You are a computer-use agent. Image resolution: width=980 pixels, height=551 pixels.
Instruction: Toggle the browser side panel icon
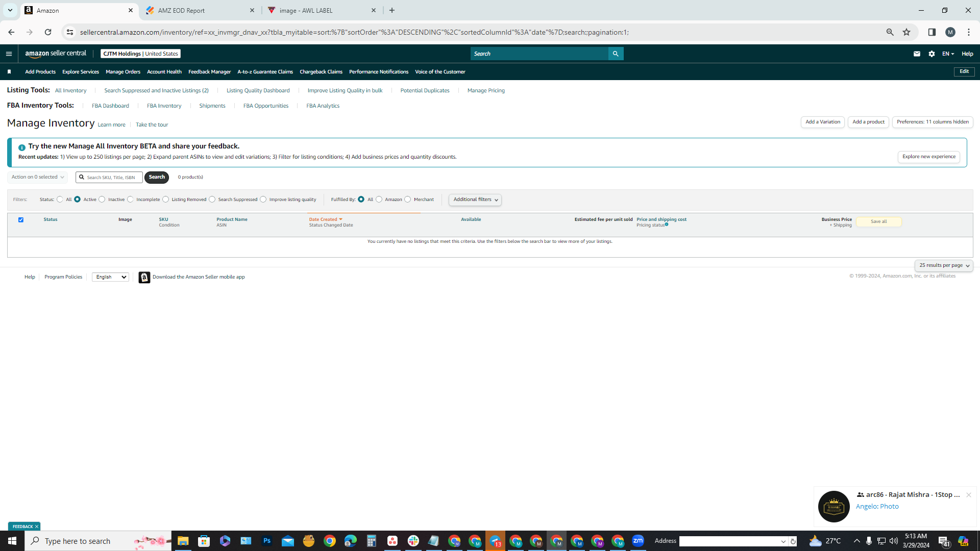pyautogui.click(x=932, y=32)
